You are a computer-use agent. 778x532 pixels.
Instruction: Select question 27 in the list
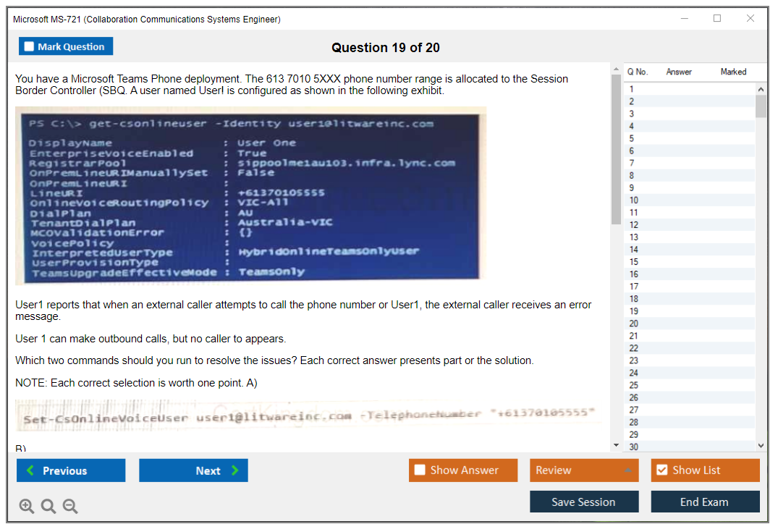690,410
